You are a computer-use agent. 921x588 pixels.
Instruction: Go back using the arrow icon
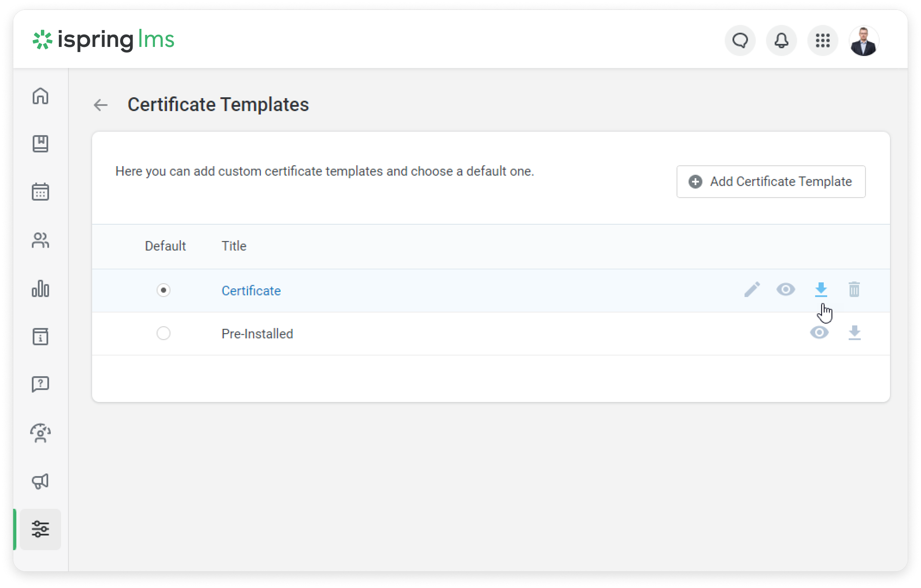[x=101, y=105]
